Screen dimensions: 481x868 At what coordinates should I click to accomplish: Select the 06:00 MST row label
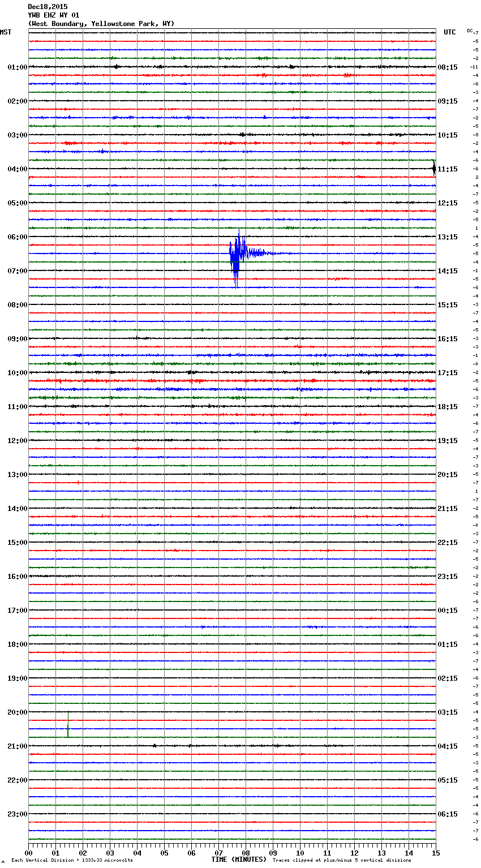click(x=18, y=237)
